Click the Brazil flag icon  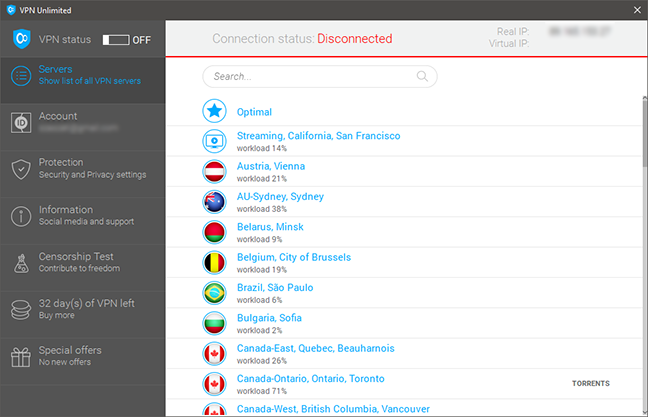[x=214, y=293]
